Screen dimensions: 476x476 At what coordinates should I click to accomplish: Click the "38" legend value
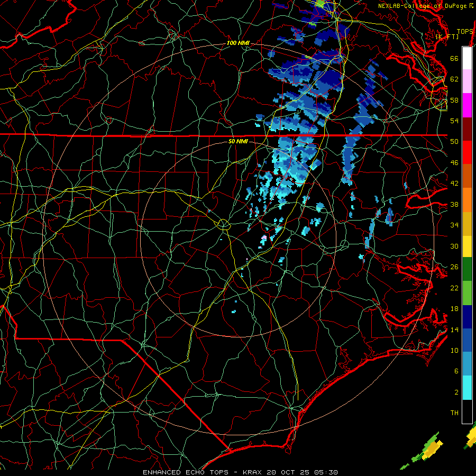(x=454, y=204)
